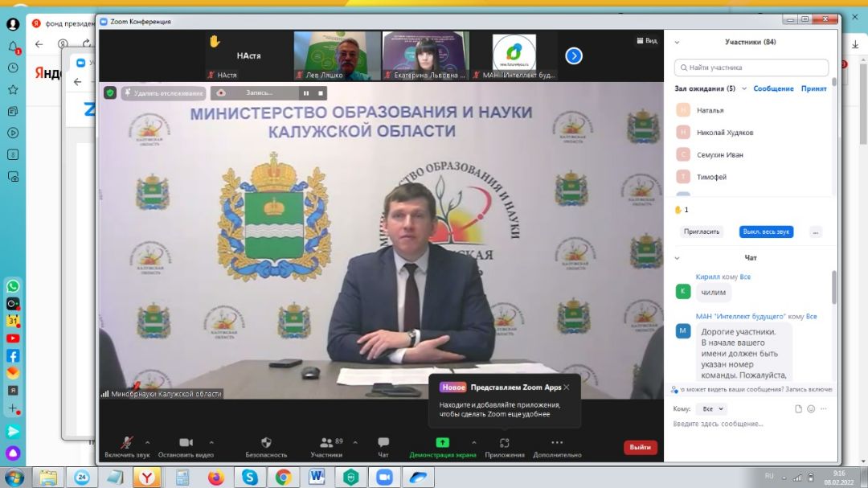Open history clock icon in sidebar
Image resolution: width=868 pixels, height=488 pixels.
tap(13, 68)
